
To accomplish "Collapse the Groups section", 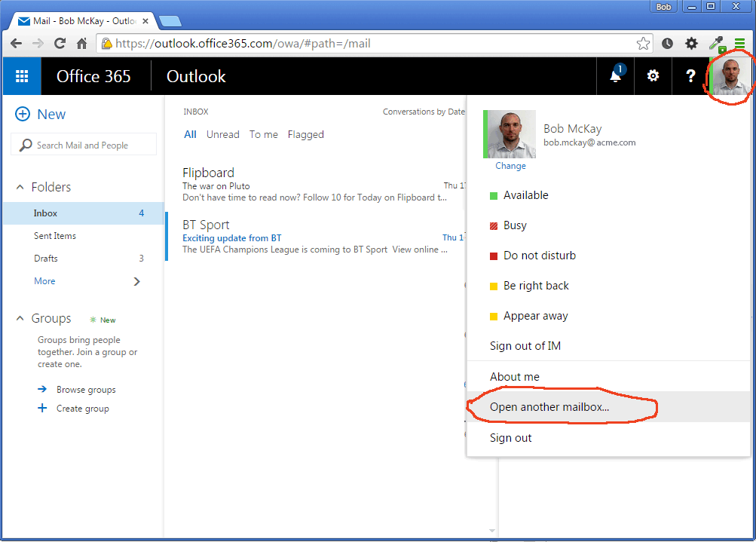I will (20, 318).
